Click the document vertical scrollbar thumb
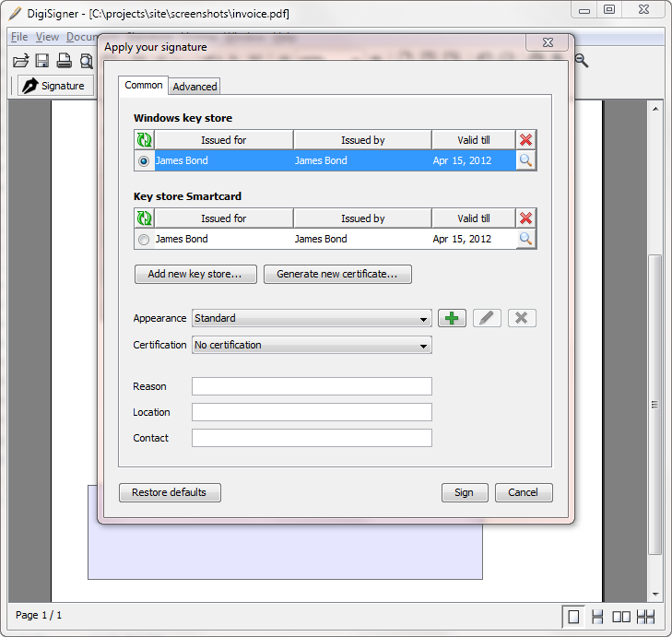 pyautogui.click(x=654, y=405)
